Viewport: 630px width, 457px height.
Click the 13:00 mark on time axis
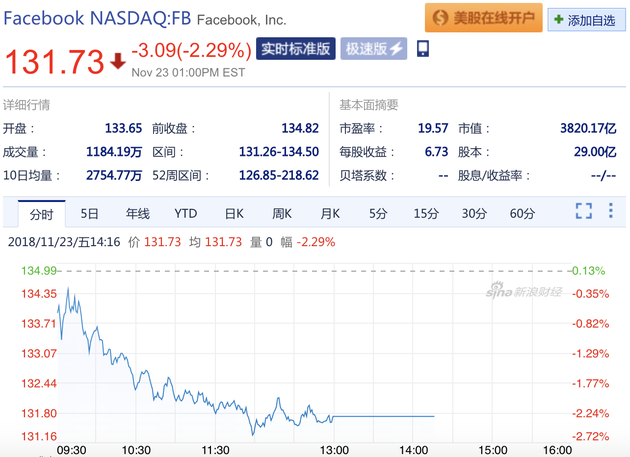333,450
